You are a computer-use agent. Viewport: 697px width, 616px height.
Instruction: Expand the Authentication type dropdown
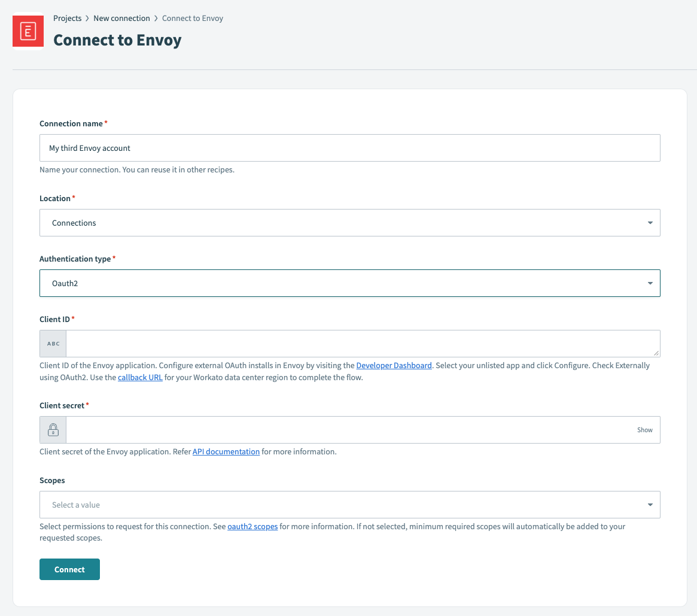click(x=349, y=283)
